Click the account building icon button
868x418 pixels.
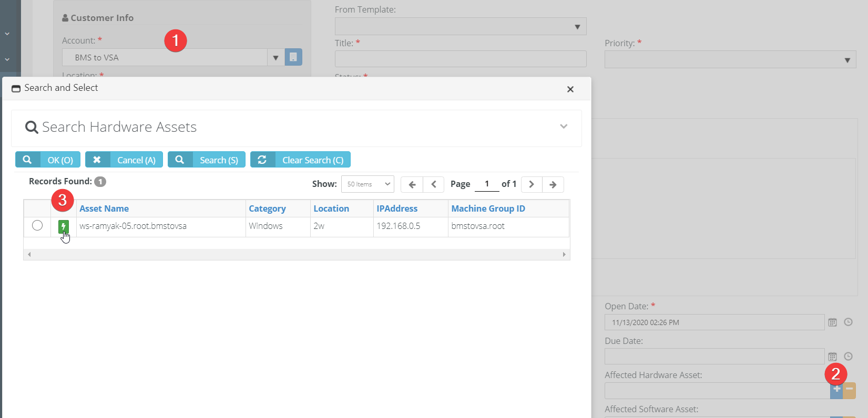pyautogui.click(x=293, y=57)
